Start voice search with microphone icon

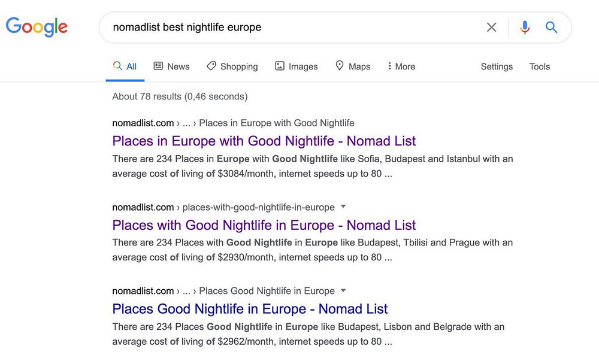(x=525, y=28)
